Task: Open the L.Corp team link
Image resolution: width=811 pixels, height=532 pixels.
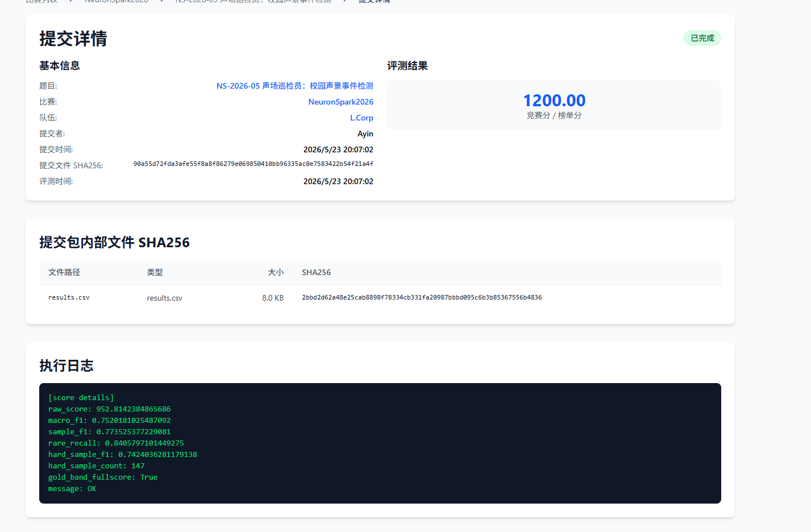Action: click(x=361, y=118)
